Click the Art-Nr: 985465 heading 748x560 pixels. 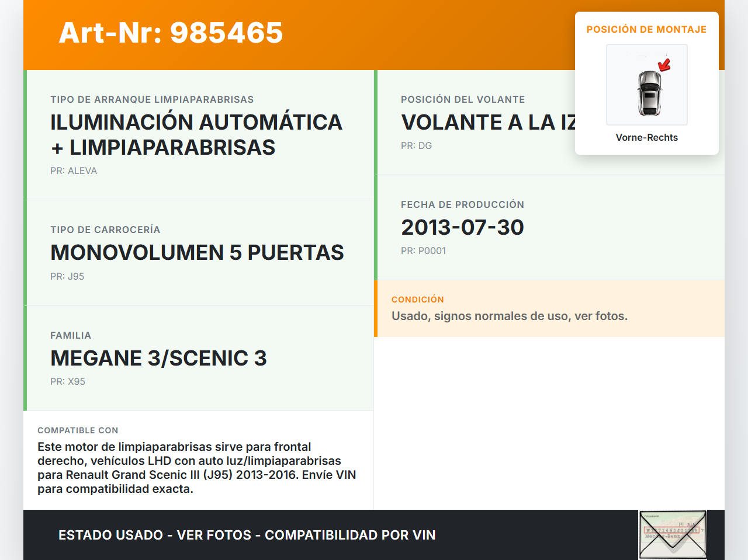[x=171, y=33]
